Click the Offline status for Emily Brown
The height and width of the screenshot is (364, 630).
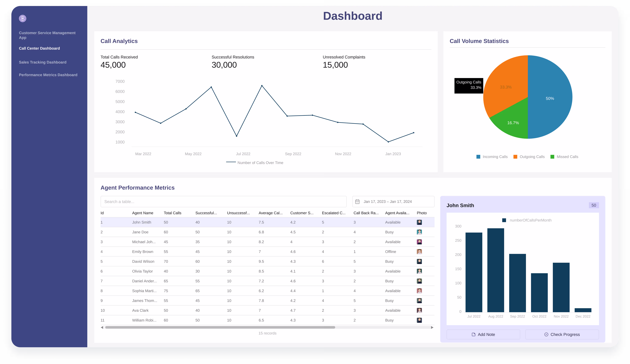click(390, 252)
